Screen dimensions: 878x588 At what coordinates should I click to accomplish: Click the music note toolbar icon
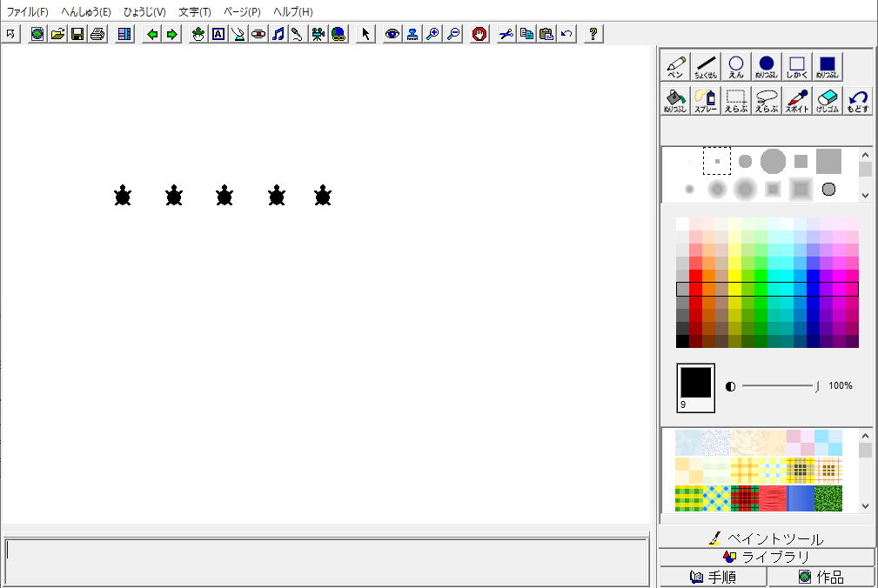278,34
